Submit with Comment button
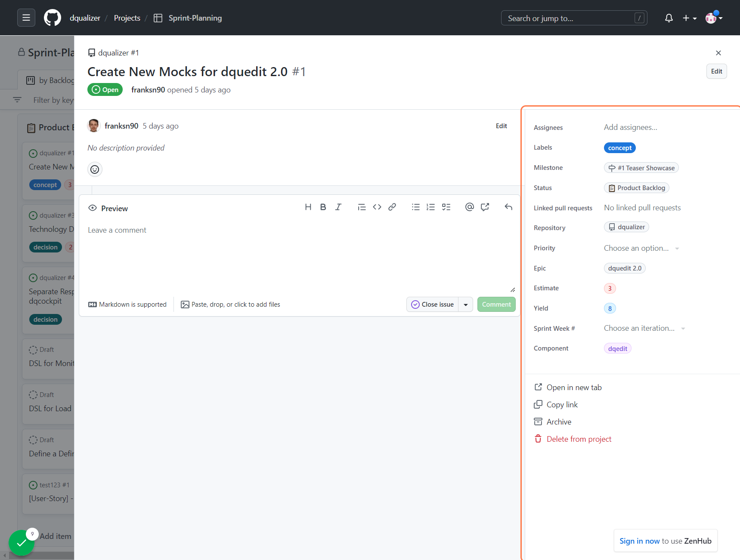Screen dimensions: 740x560 coord(496,305)
